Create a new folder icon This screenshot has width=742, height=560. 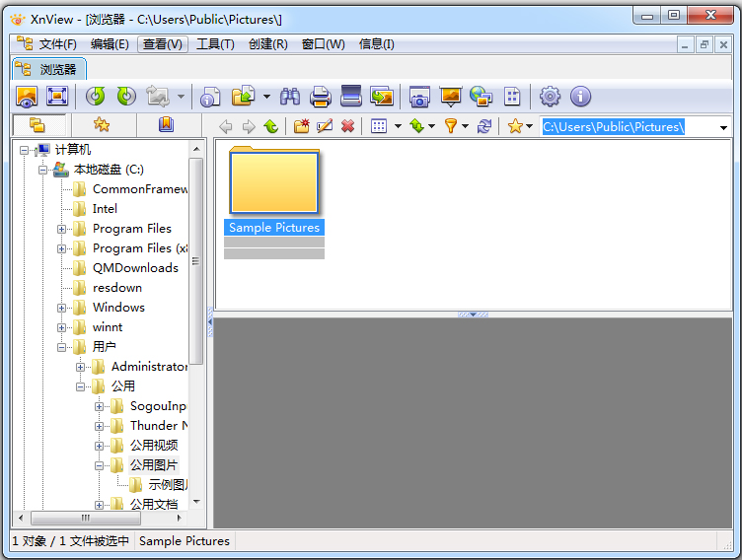click(302, 126)
